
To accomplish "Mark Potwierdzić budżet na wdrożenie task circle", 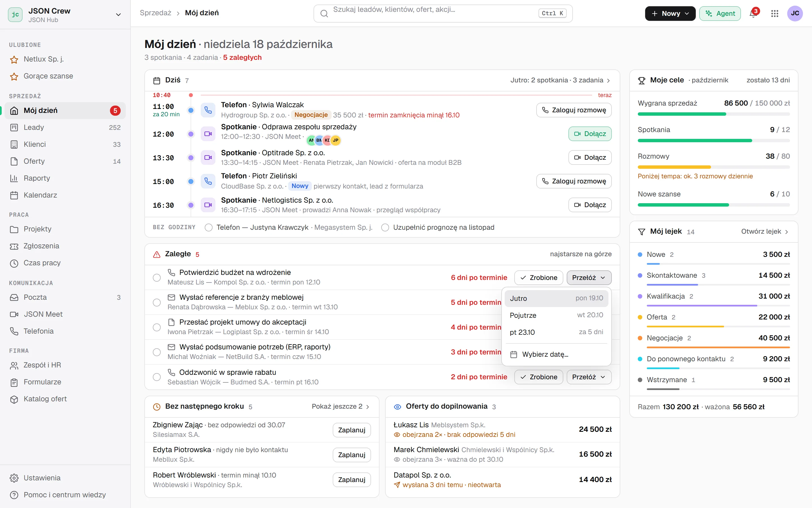I will [157, 277].
